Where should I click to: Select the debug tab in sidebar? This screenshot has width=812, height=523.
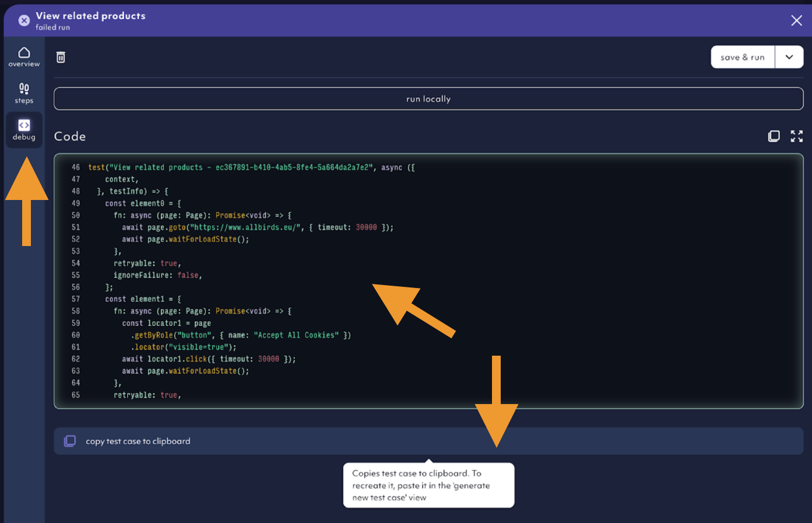click(x=24, y=129)
